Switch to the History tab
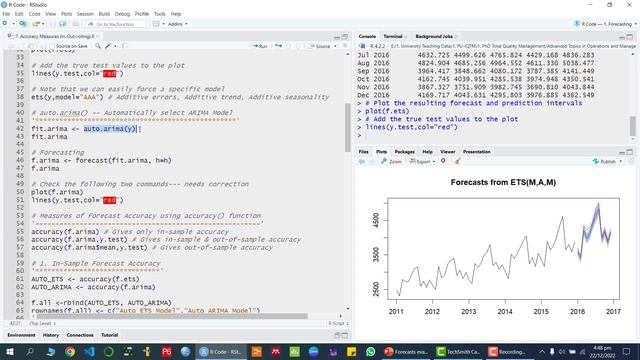Screen dimensions: 640x360 [51, 335]
